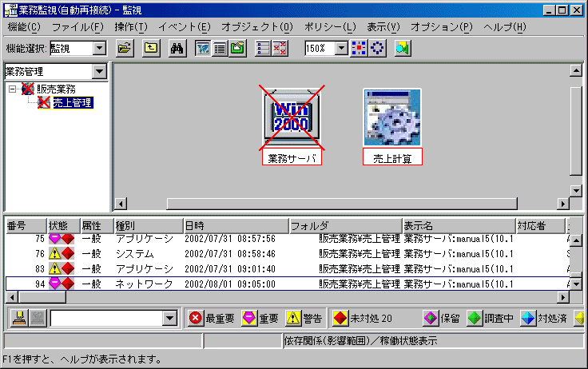The width and height of the screenshot is (588, 369).
Task: Switch to the list view icon
Action: [220, 49]
